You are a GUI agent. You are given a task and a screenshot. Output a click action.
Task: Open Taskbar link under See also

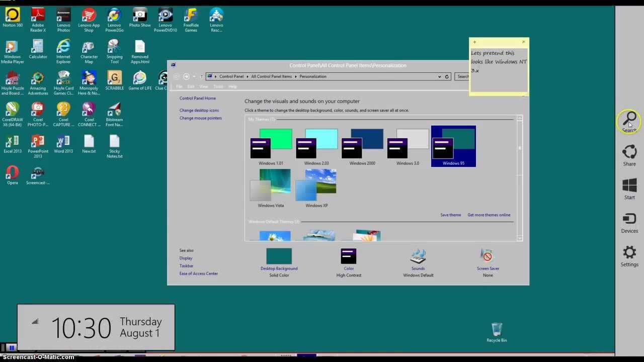point(187,266)
